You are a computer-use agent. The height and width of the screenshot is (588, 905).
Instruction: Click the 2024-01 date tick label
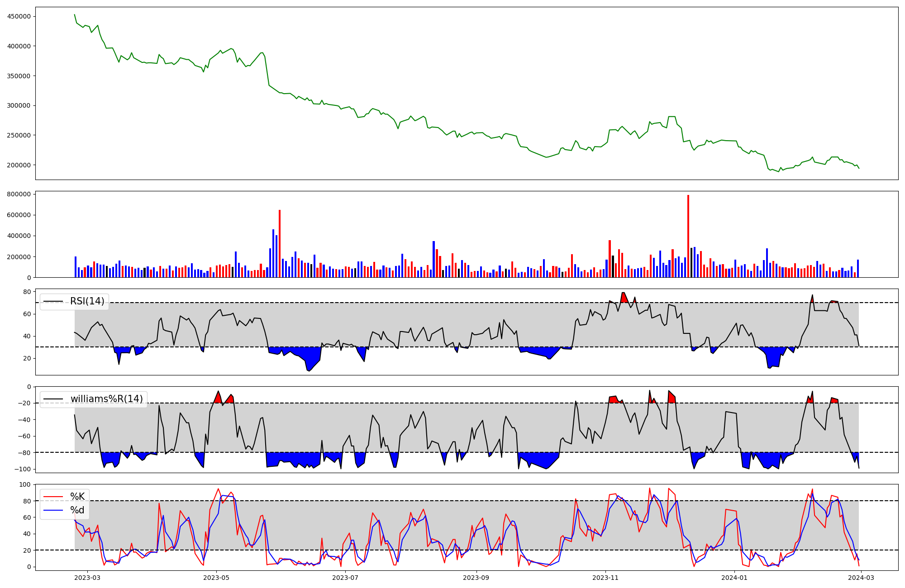[x=734, y=578]
